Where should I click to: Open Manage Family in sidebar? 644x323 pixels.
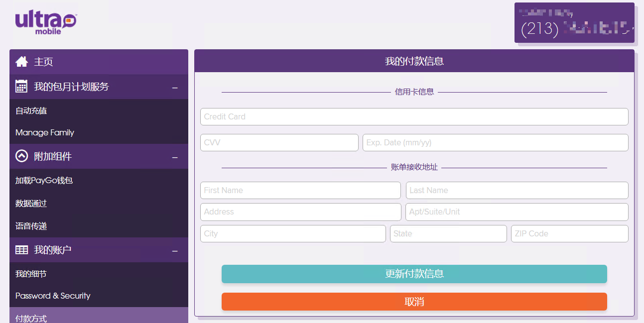click(x=45, y=132)
